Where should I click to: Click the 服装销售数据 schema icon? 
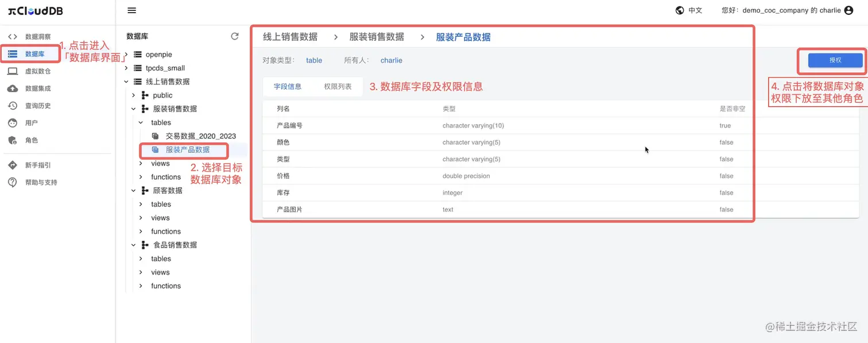(145, 109)
